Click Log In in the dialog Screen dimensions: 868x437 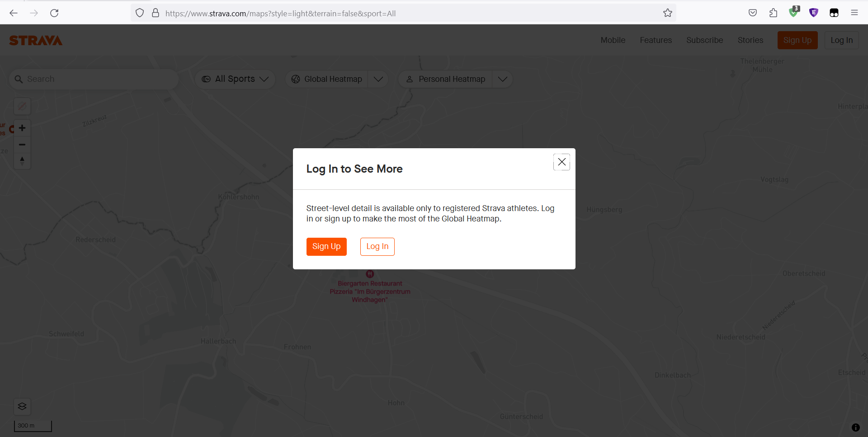[x=377, y=246]
